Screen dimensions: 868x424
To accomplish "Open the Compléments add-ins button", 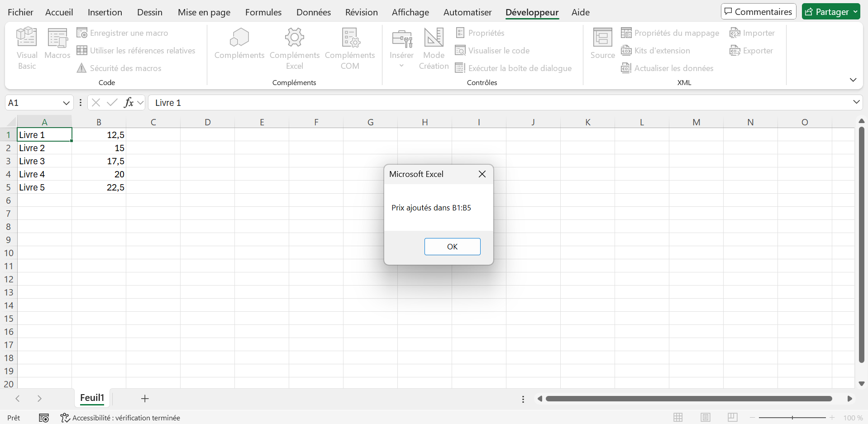I will (239, 44).
